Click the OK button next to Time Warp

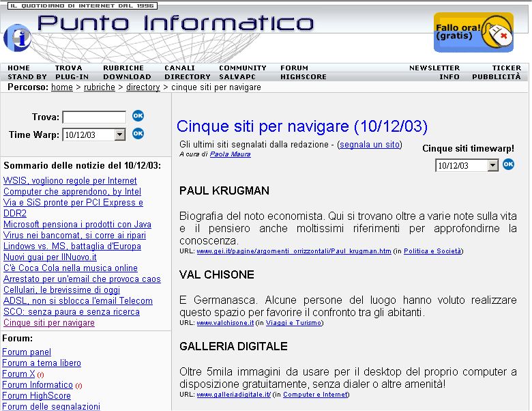(138, 134)
